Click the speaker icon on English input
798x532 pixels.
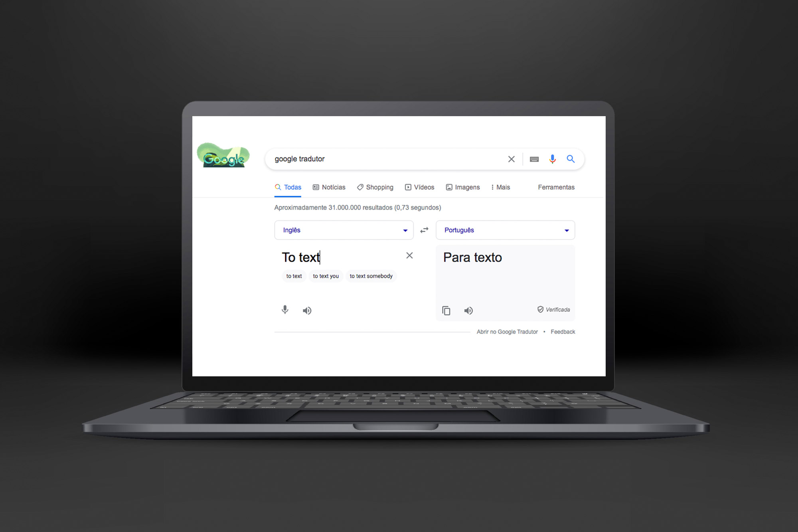307,309
